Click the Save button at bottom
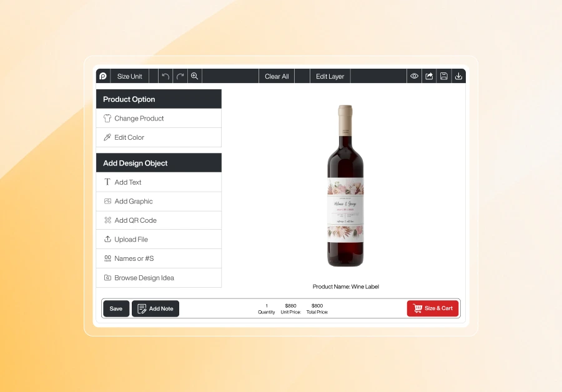This screenshot has width=562, height=392. 116,308
